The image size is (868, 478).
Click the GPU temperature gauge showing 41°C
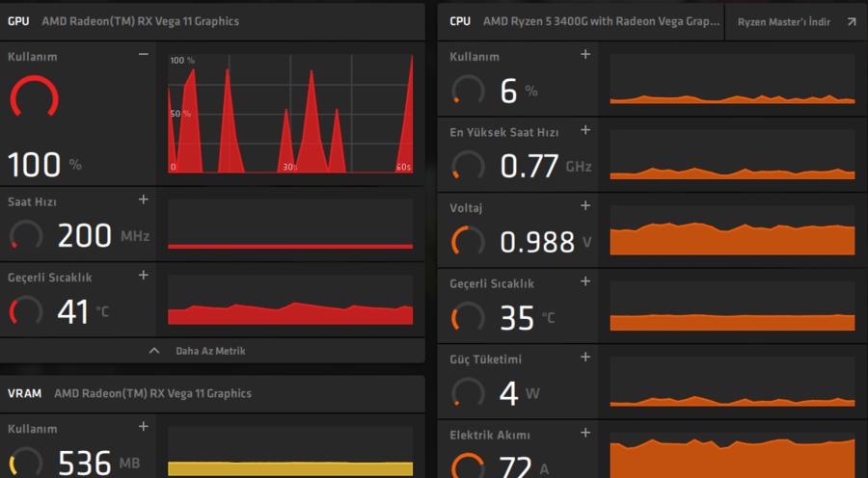pyautogui.click(x=26, y=311)
